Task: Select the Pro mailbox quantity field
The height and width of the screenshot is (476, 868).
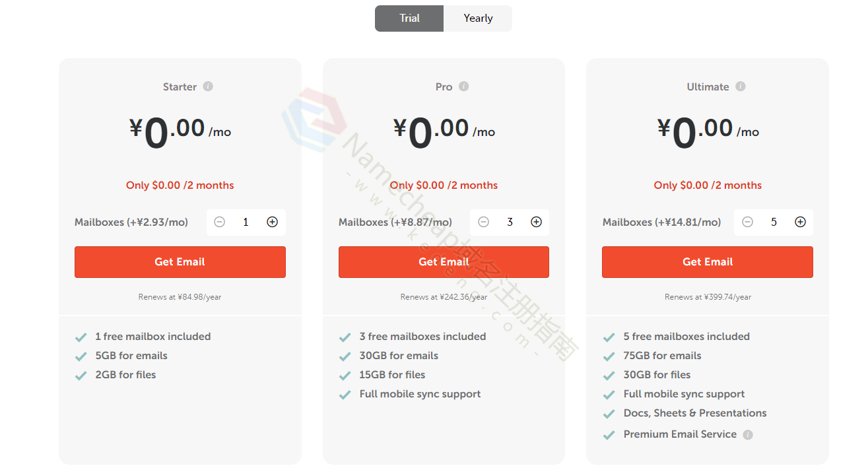Action: click(510, 222)
